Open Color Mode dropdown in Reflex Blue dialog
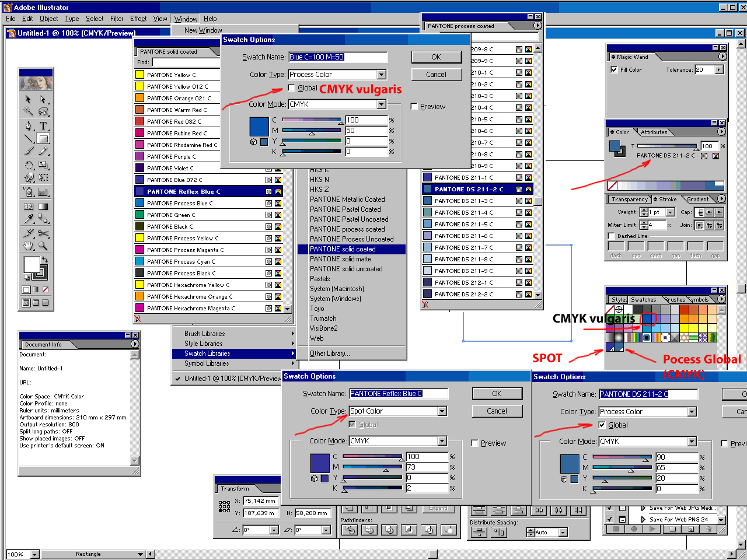This screenshot has height=560, width=747. tap(442, 441)
